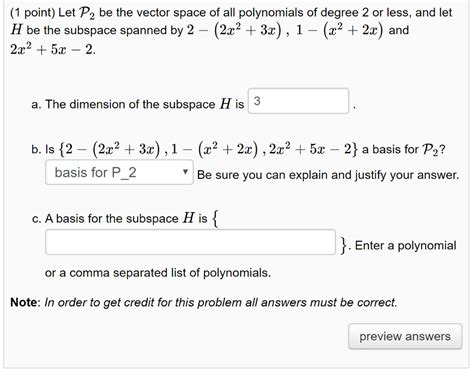
Task: Click the 'preview answers' button
Action: (405, 336)
